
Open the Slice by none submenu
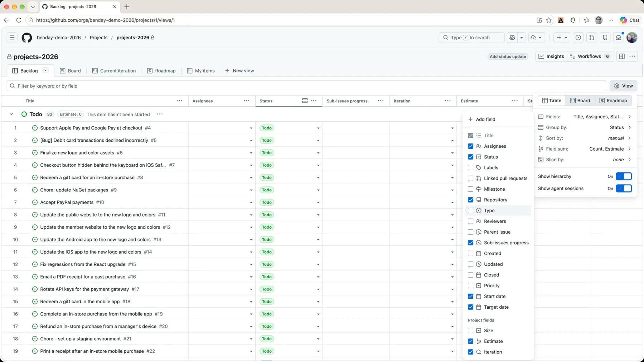coord(585,160)
